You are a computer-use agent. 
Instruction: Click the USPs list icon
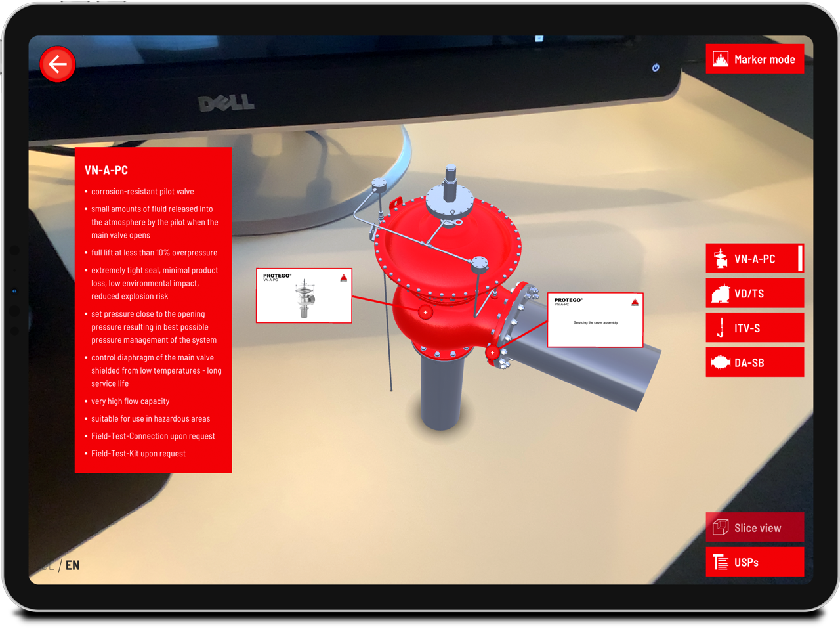(721, 562)
